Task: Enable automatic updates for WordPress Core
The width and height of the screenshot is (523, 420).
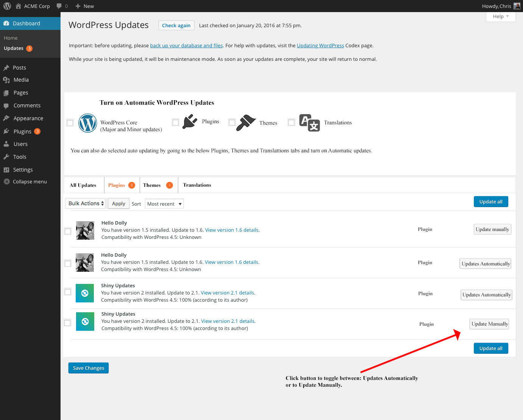Action: pos(70,122)
